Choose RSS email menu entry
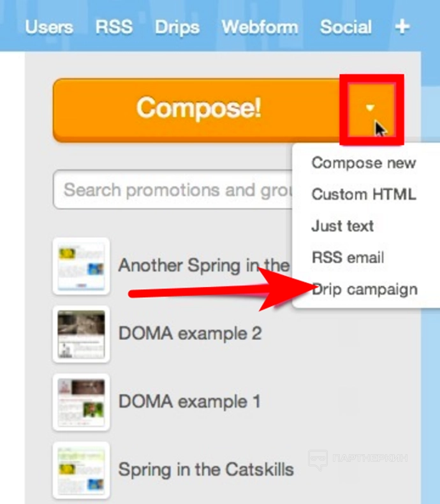The width and height of the screenshot is (440, 504). click(348, 258)
